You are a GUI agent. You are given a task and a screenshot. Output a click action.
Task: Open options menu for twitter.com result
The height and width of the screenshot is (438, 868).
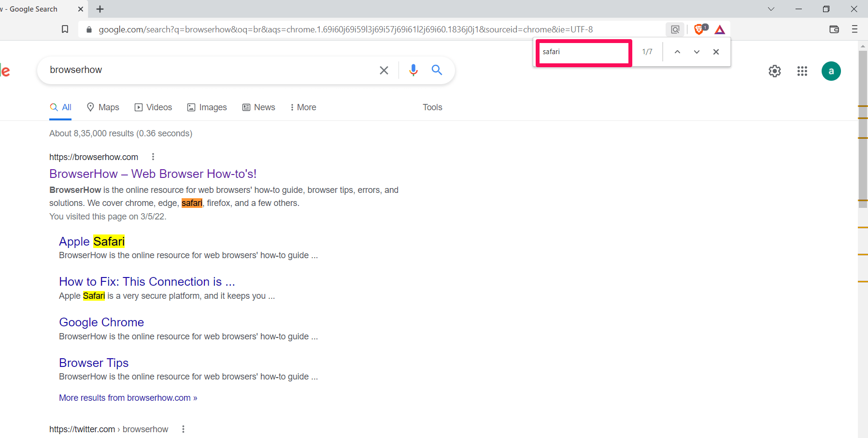coord(183,429)
